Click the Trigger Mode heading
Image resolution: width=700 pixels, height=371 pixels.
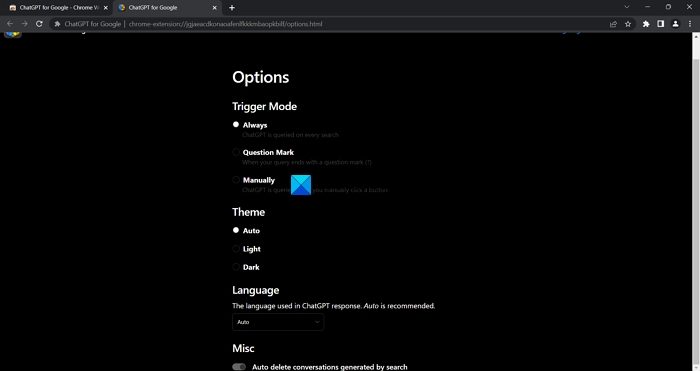tap(264, 106)
